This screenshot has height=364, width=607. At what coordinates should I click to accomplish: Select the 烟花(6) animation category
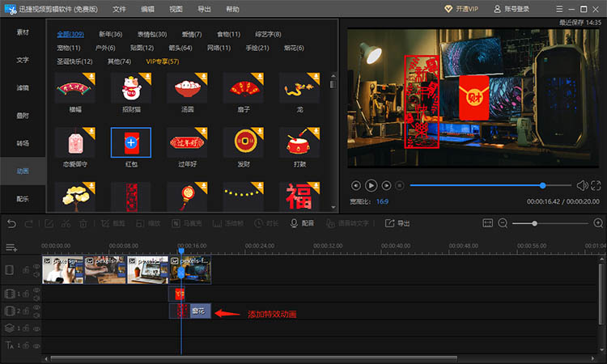pyautogui.click(x=294, y=48)
